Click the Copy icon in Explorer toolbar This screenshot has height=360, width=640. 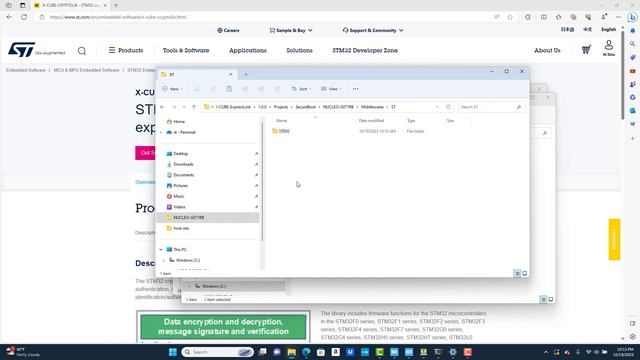click(x=213, y=89)
